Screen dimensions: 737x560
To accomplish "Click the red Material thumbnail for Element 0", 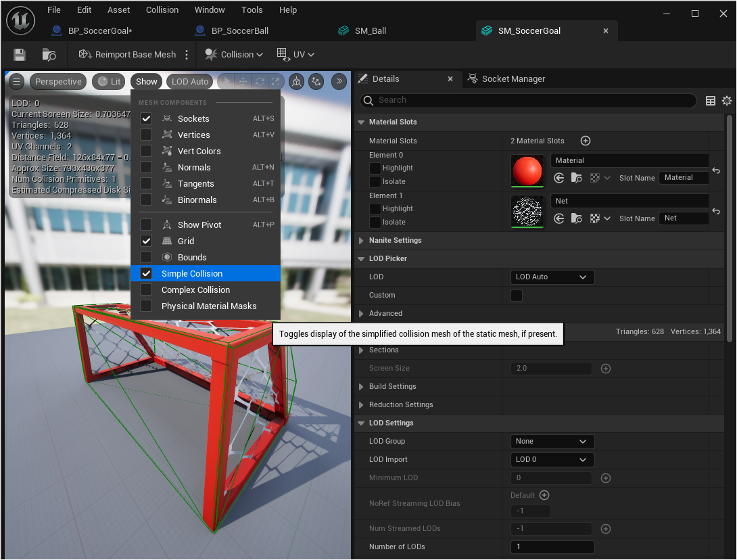I will (527, 170).
